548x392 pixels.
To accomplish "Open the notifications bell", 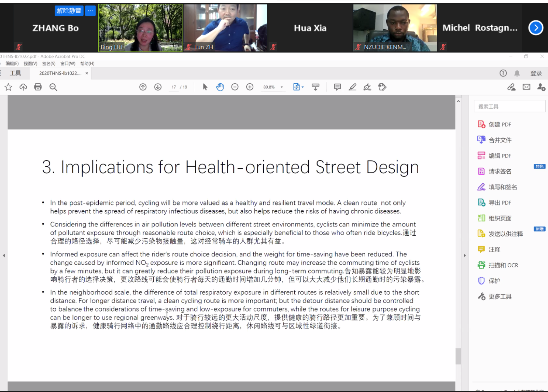I will [x=517, y=73].
